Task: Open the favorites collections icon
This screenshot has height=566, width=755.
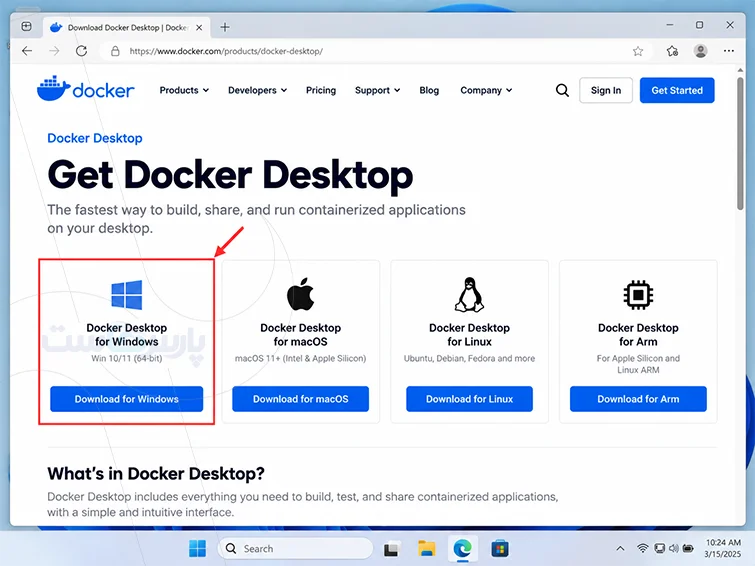Action: tap(672, 51)
